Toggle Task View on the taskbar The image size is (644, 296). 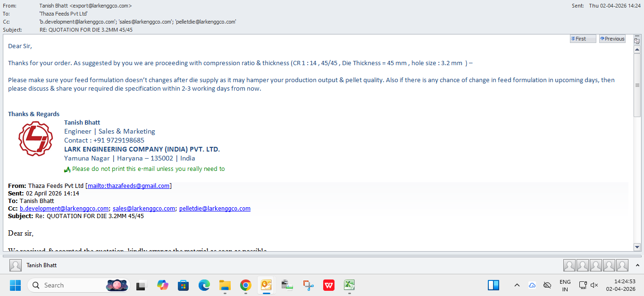coord(141,285)
